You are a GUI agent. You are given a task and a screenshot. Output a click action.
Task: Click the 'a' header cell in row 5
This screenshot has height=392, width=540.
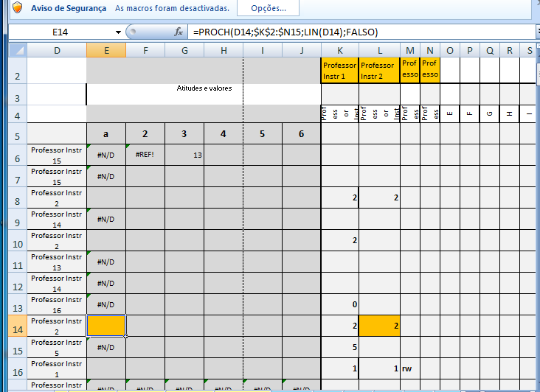coord(105,134)
